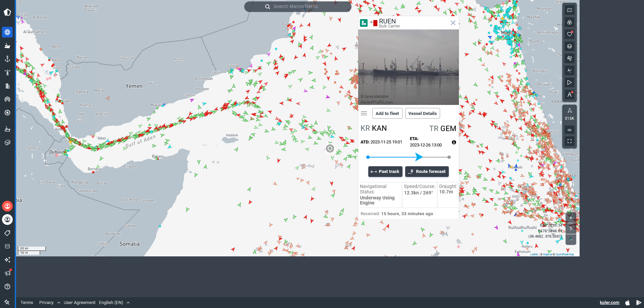
Task: Add RUEN to fleet
Action: click(x=387, y=113)
